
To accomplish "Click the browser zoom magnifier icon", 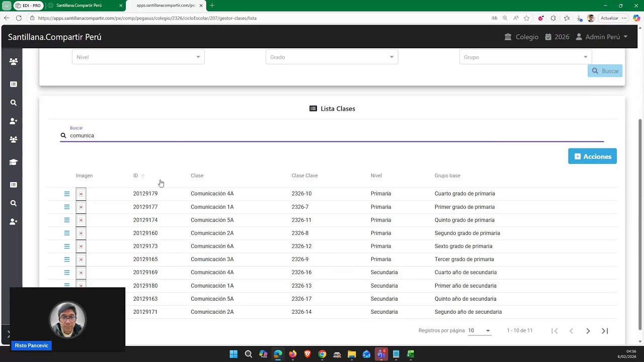I will click(x=505, y=18).
